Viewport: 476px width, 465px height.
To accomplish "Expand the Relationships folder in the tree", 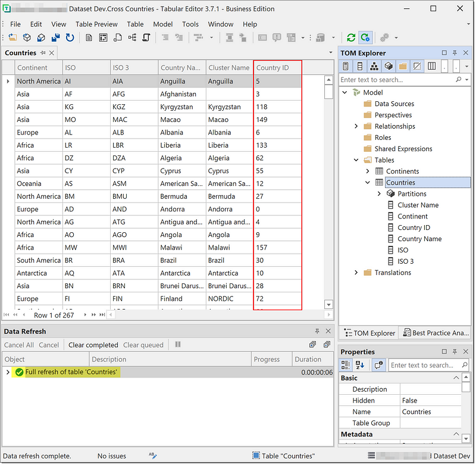I will 356,126.
